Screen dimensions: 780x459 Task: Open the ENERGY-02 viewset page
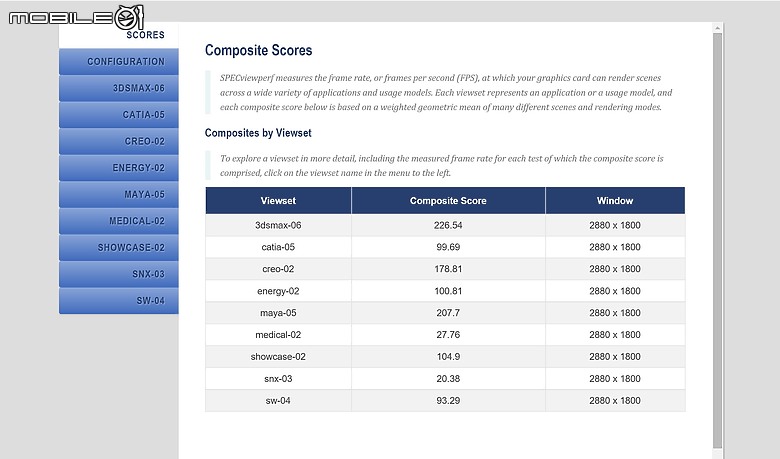(119, 168)
